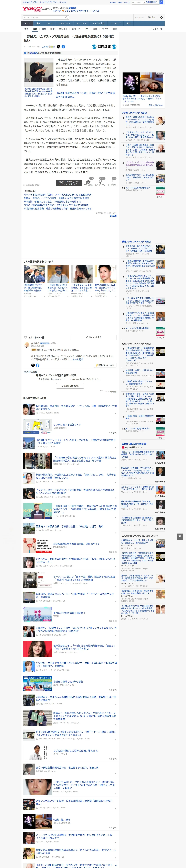This screenshot has height=868, width=186.
Task: Open the 883 comments count icon
Action: 45,47
